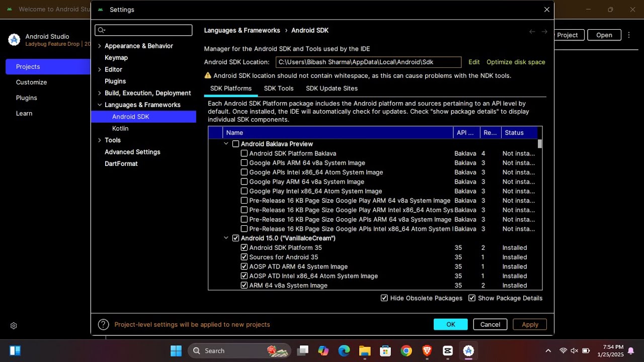
Task: Click the Open button in welcome window
Action: pyautogui.click(x=604, y=35)
